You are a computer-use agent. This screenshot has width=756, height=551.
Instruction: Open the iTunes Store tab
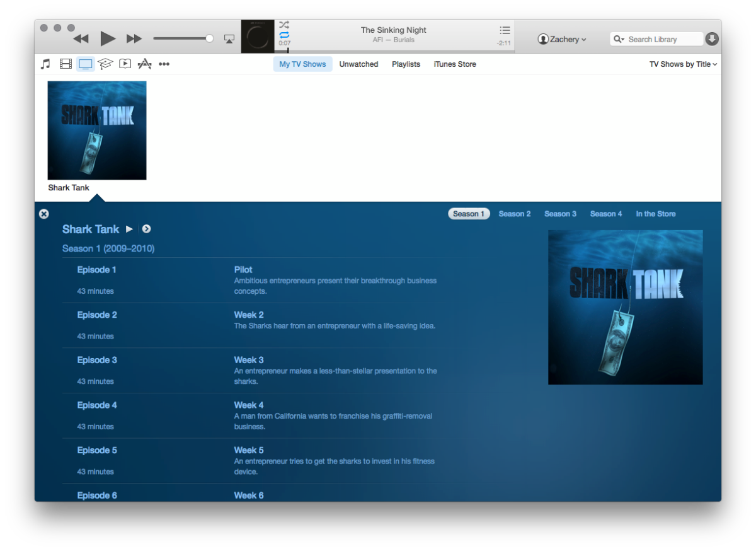(x=455, y=64)
